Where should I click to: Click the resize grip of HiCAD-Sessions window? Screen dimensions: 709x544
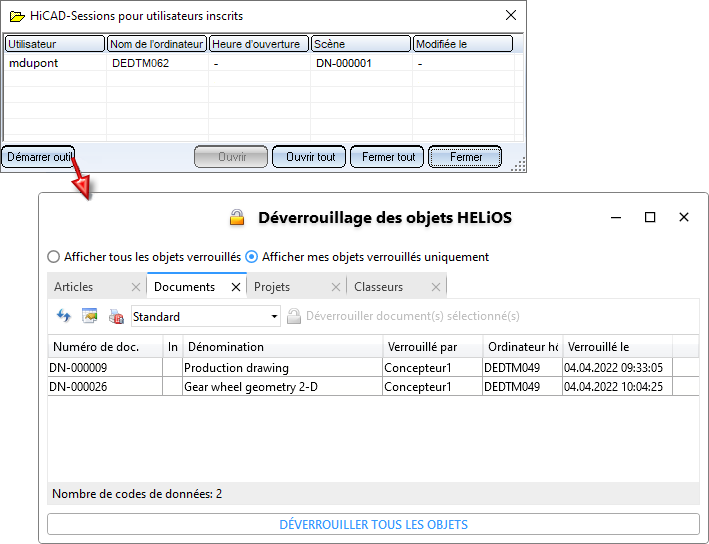(x=519, y=165)
